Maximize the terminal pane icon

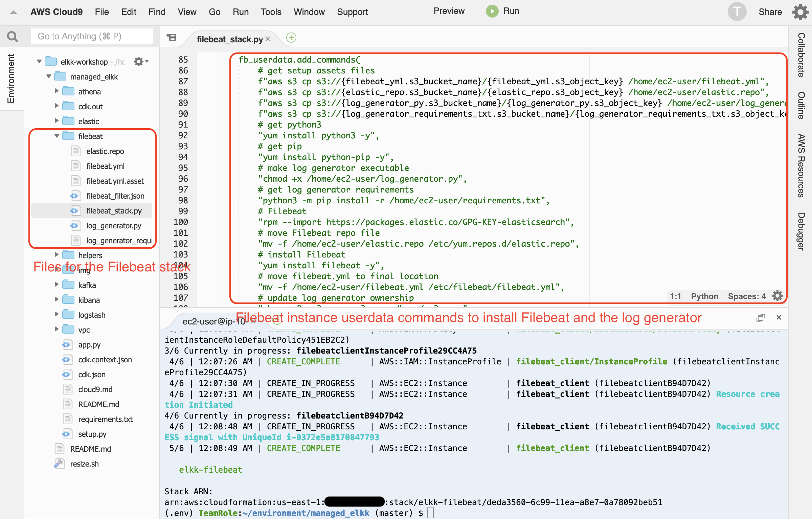tap(760, 318)
